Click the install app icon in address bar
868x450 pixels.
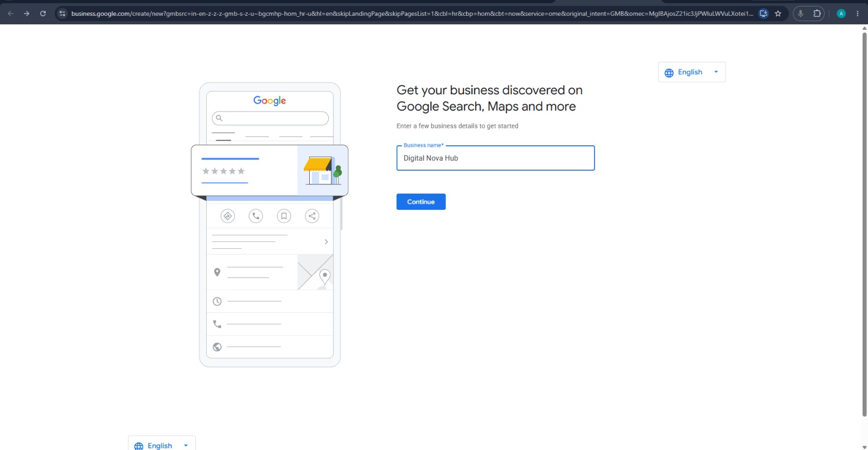(x=763, y=14)
